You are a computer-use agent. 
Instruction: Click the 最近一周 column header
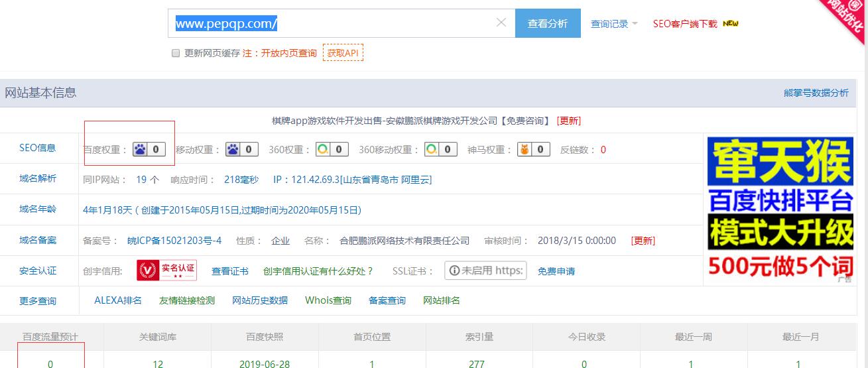(x=694, y=337)
